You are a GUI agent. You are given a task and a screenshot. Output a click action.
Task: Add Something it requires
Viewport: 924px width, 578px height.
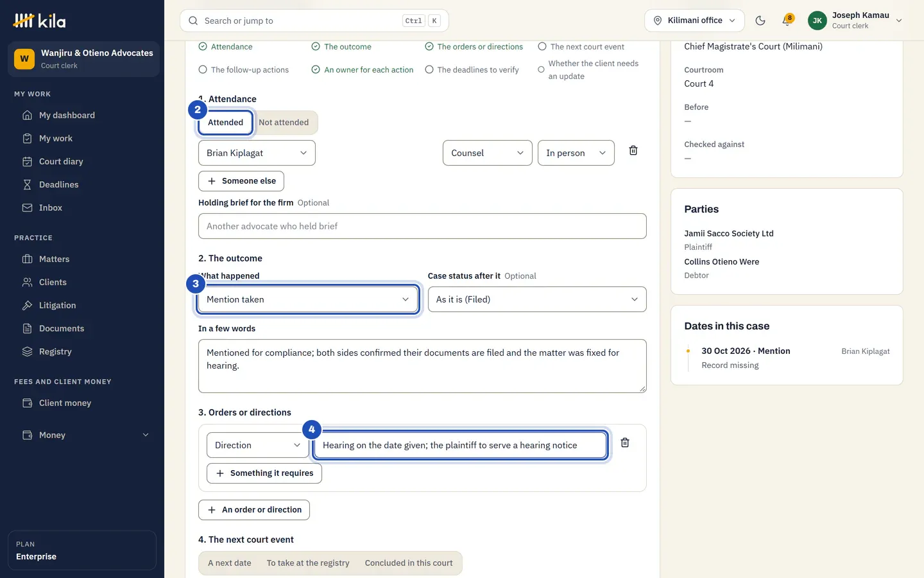click(x=264, y=473)
